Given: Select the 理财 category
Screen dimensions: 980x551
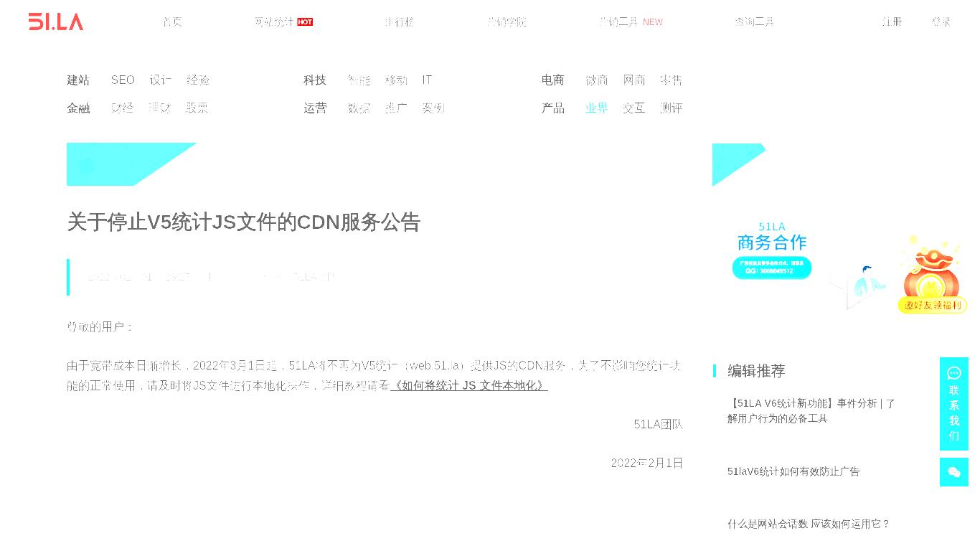Looking at the screenshot, I should point(160,108).
